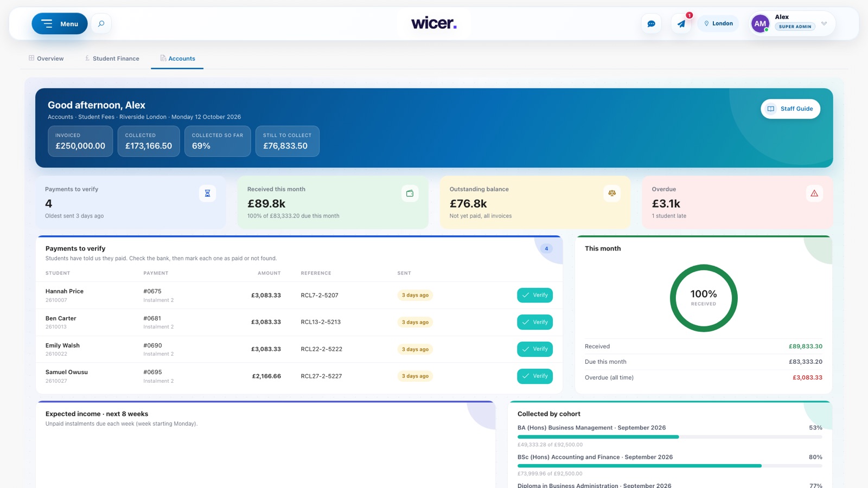Click the Overdue (all time) £3,083.33 value
This screenshot has height=488, width=868.
click(x=807, y=377)
